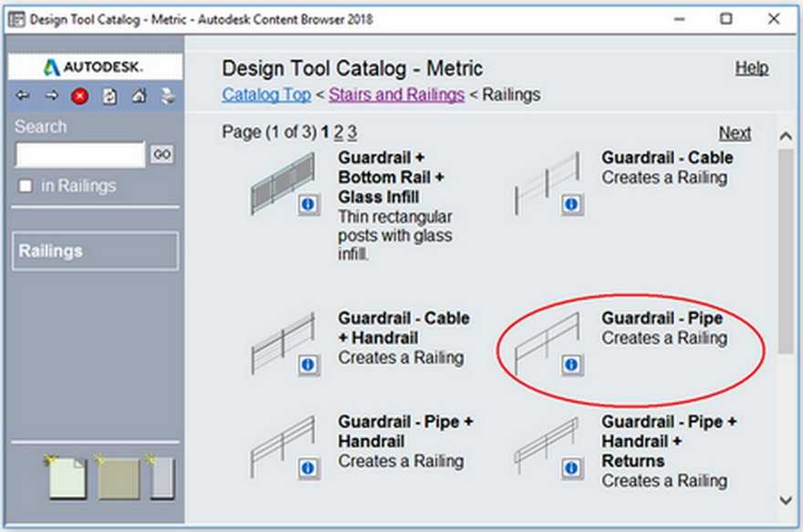Image resolution: width=803 pixels, height=532 pixels.
Task: Select the Railings category in sidebar
Action: [96, 251]
